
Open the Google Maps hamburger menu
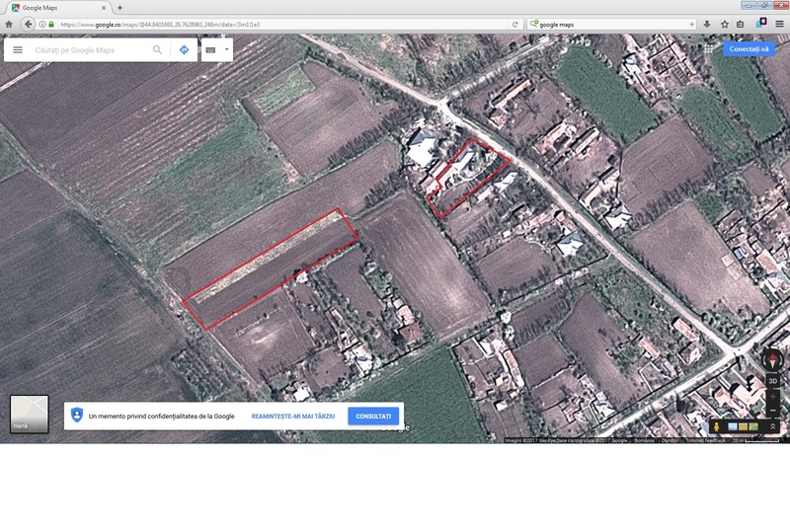pyautogui.click(x=18, y=49)
